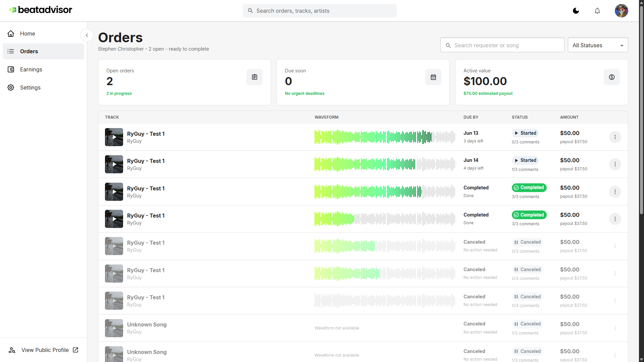Click the page vertical scrollbar
The width and height of the screenshot is (644, 362).
click(x=641, y=111)
